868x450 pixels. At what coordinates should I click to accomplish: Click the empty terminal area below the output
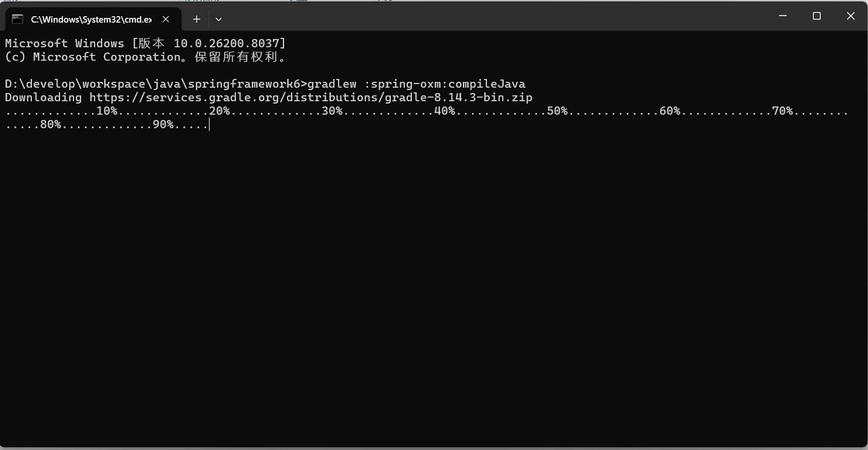tap(434, 286)
